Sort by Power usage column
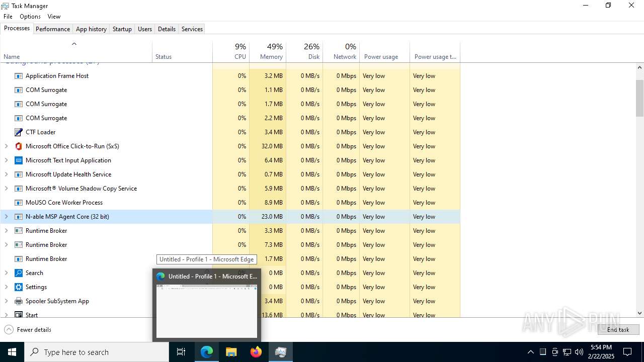This screenshot has width=644, height=362. click(x=385, y=51)
